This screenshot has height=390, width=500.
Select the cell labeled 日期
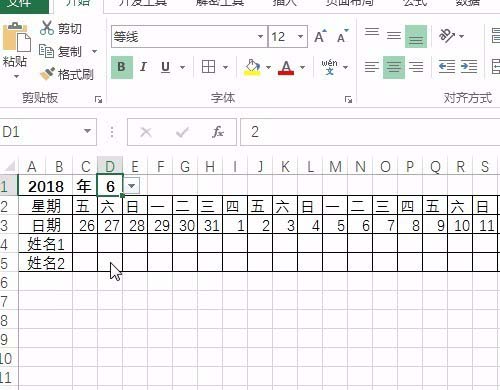(x=46, y=225)
